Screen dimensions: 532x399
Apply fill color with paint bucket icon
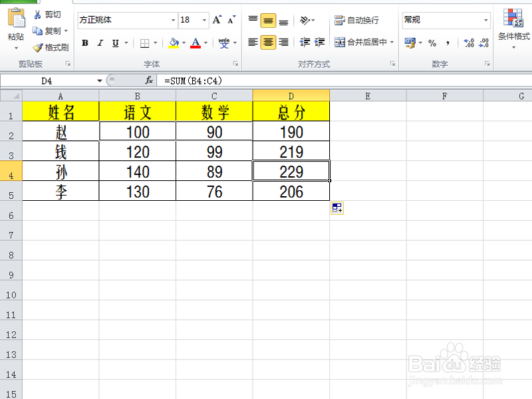click(x=174, y=43)
